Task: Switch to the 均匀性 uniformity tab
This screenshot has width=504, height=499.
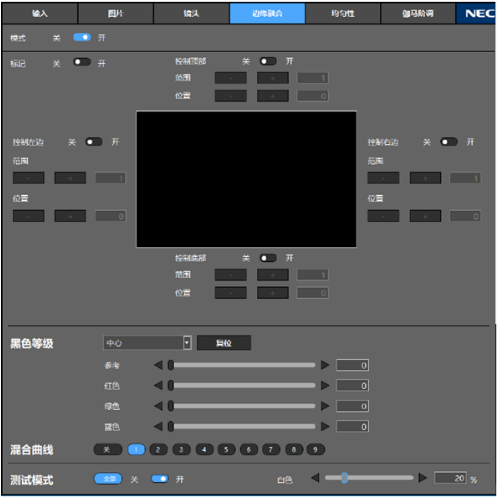Action: click(x=343, y=14)
